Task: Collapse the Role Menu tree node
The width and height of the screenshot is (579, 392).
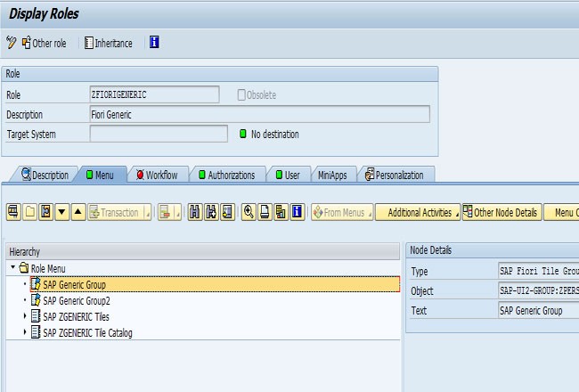Action: pos(13,266)
